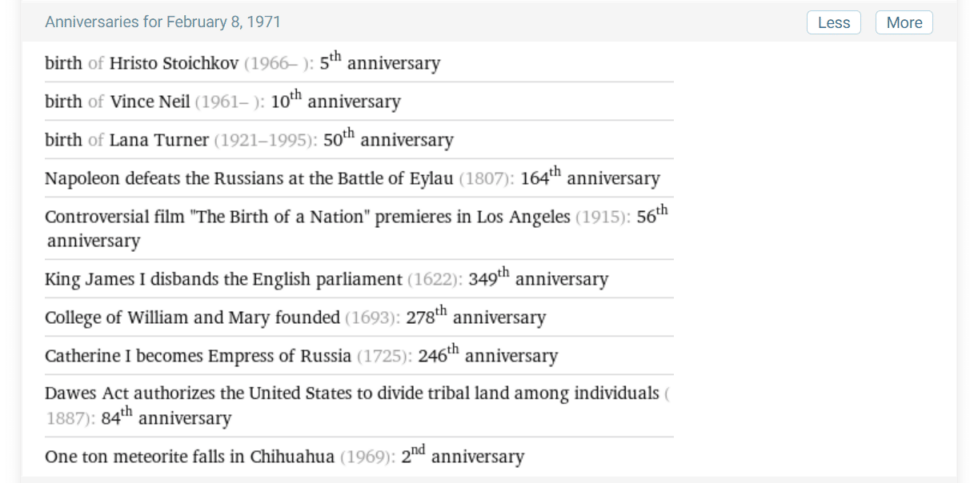Click the 349th anniversary text
Viewport: 970px width, 483px height.
pos(538,278)
